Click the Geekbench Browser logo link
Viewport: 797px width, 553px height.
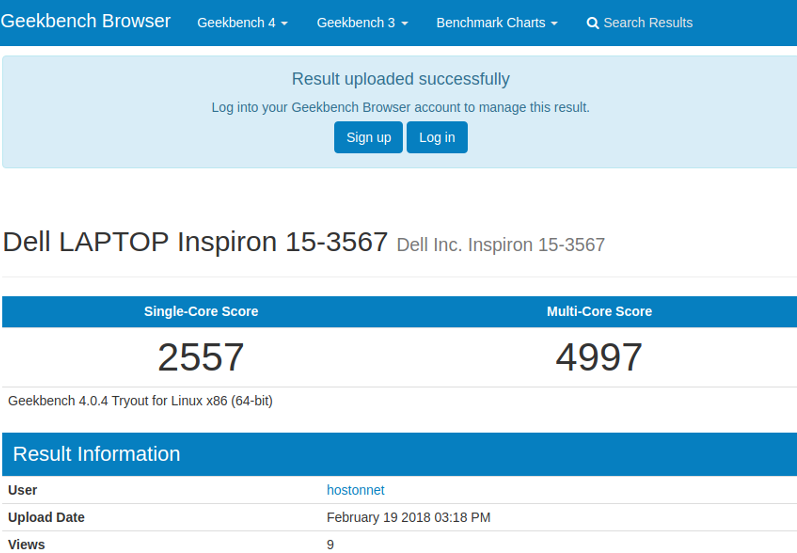pyautogui.click(x=85, y=21)
